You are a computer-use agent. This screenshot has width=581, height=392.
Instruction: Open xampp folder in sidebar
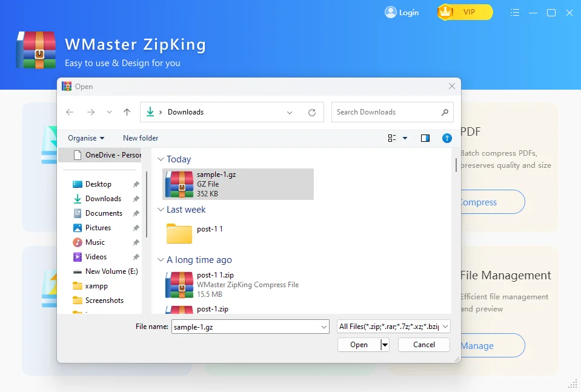96,286
